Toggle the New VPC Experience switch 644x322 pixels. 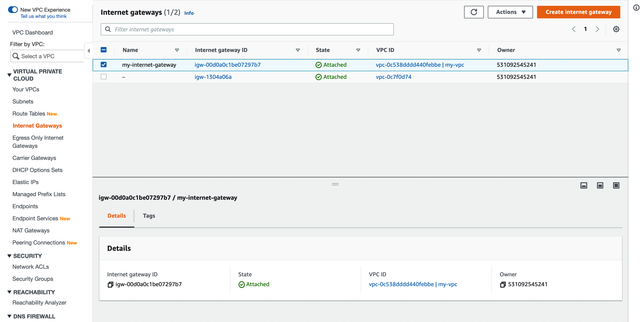pyautogui.click(x=13, y=10)
